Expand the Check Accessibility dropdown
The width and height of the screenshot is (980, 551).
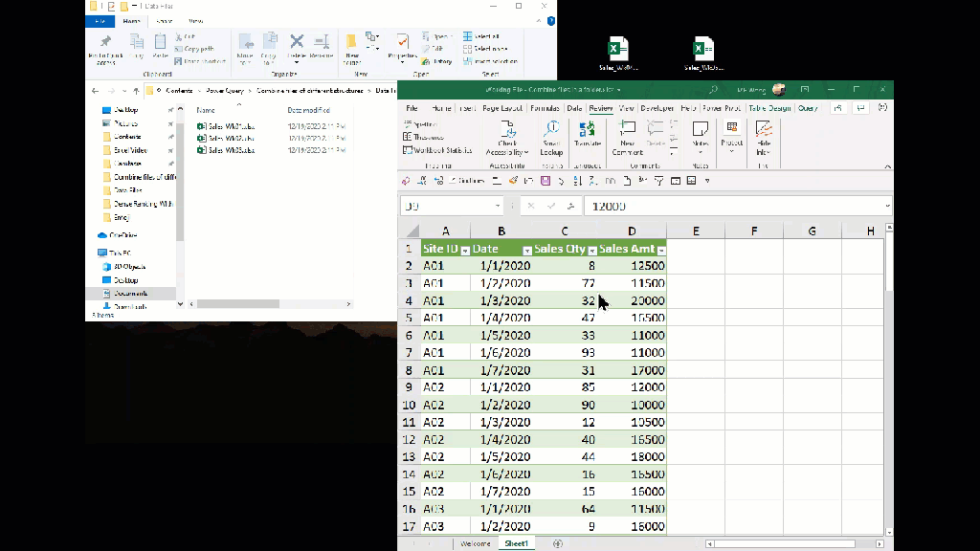(x=525, y=152)
